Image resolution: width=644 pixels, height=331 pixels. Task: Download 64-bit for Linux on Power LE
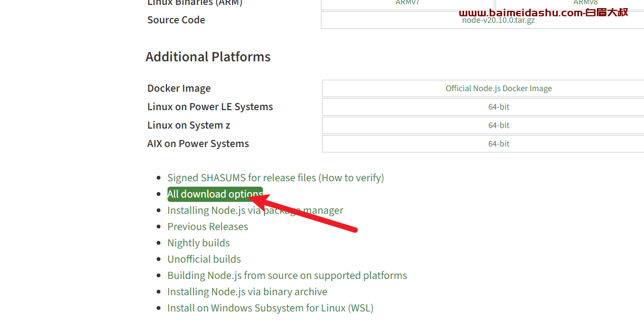[499, 107]
